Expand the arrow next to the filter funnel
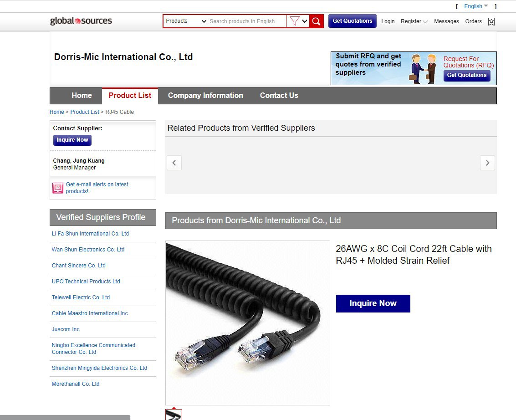 [x=305, y=21]
